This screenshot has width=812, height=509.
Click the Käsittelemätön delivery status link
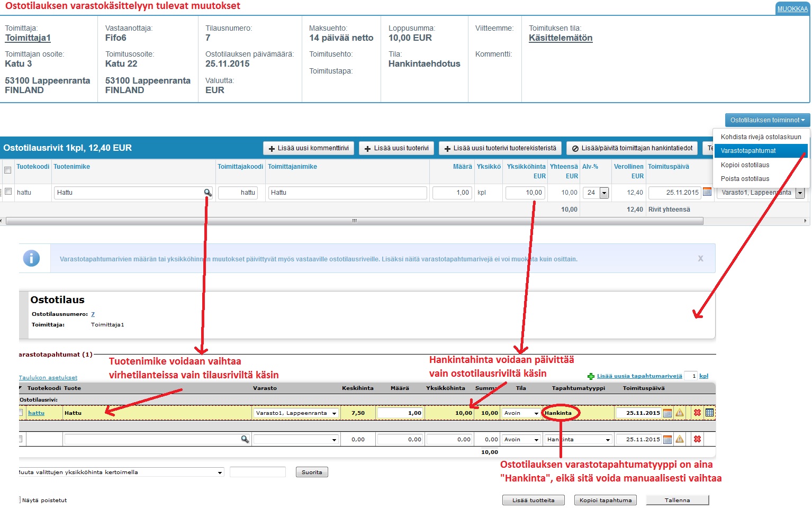tap(560, 38)
